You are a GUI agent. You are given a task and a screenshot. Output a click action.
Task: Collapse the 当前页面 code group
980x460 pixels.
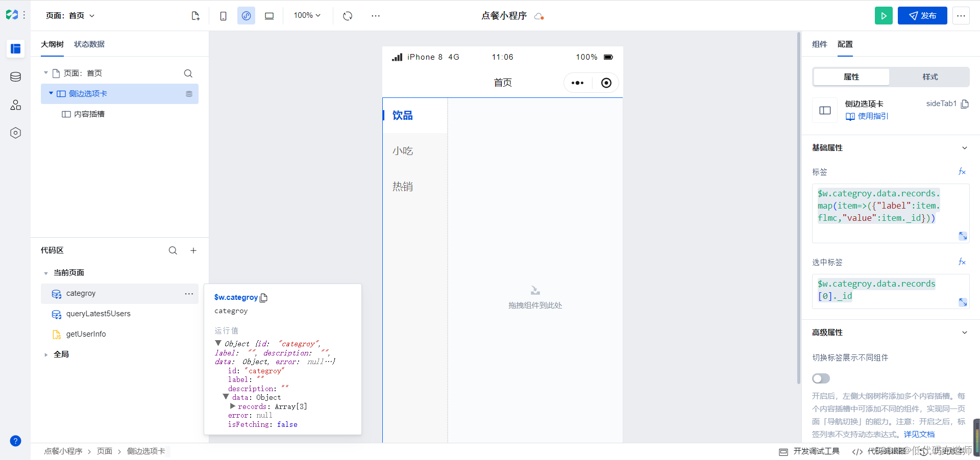[46, 273]
